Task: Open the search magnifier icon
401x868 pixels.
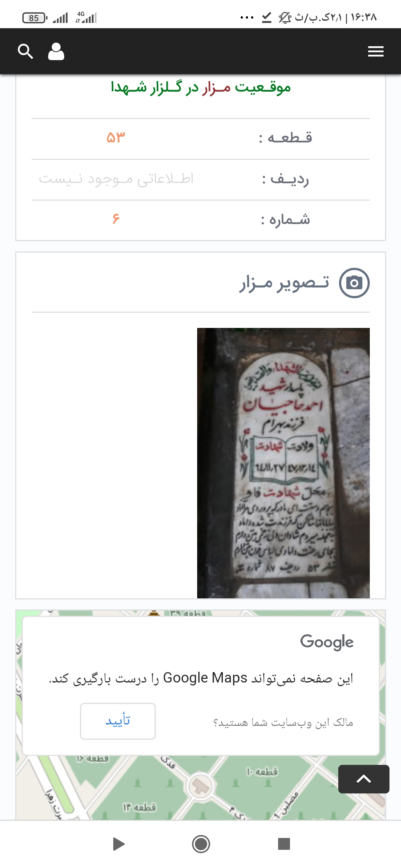Action: 26,51
